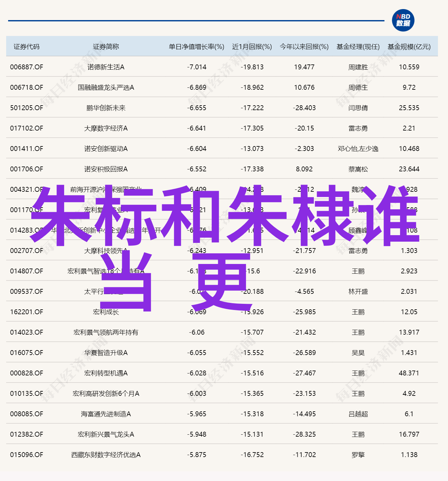Click the 基金经理(现任) column header

tap(358, 47)
